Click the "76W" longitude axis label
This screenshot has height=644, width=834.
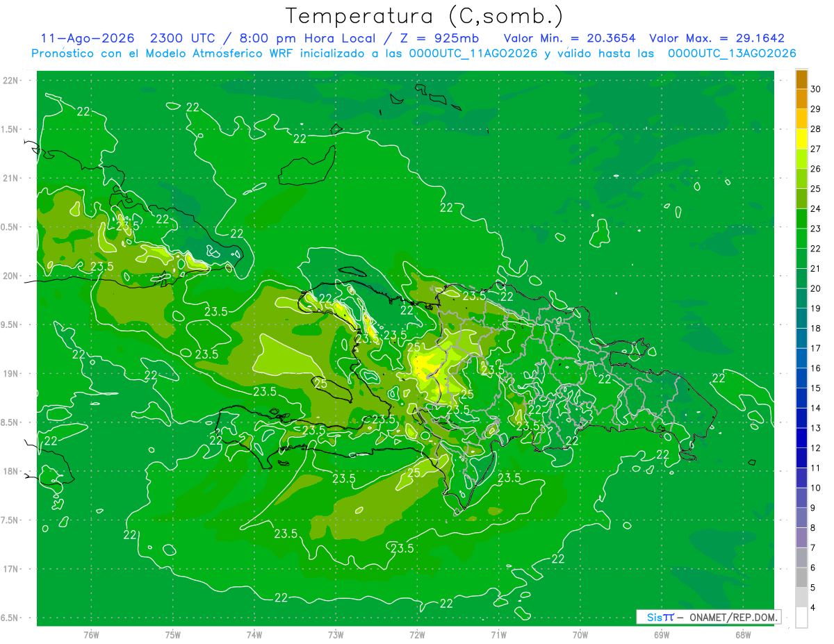pyautogui.click(x=91, y=635)
